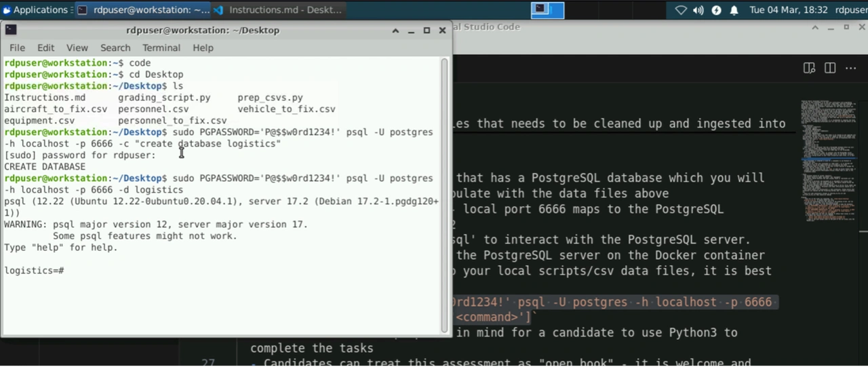The width and height of the screenshot is (868, 367).
Task: Click vehicle_to_fix.csv in terminal output
Action: coord(286,109)
